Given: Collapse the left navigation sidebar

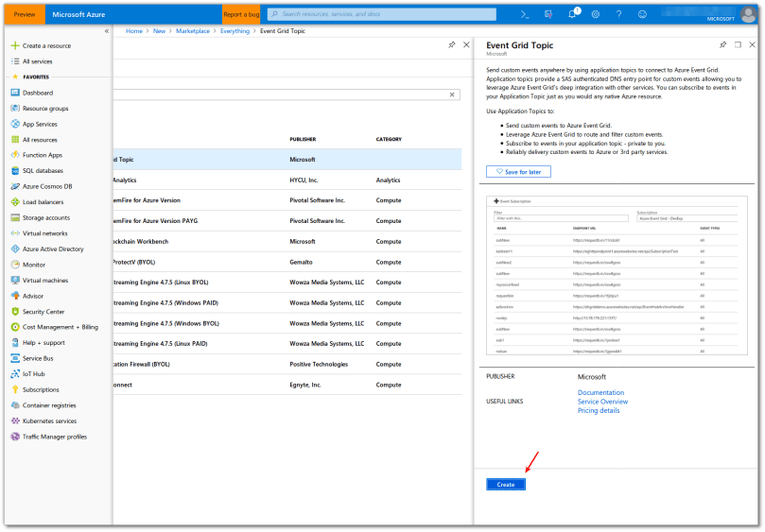Looking at the screenshot, I should pos(106,31).
